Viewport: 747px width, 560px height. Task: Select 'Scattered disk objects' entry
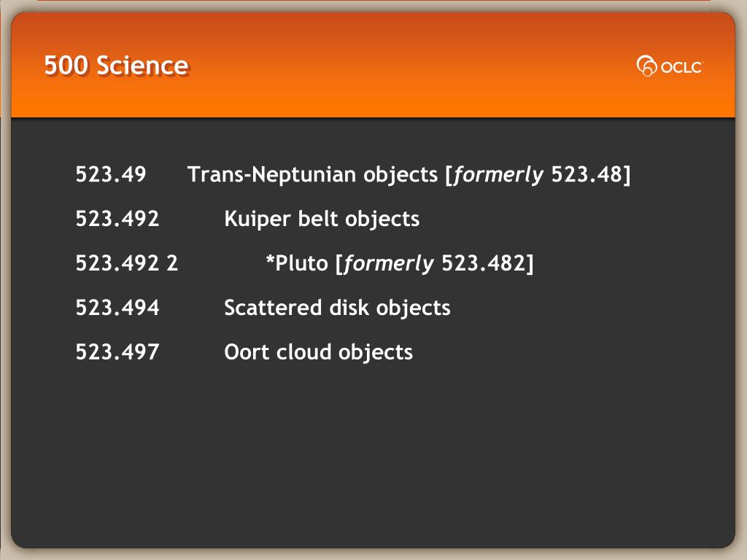[337, 308]
